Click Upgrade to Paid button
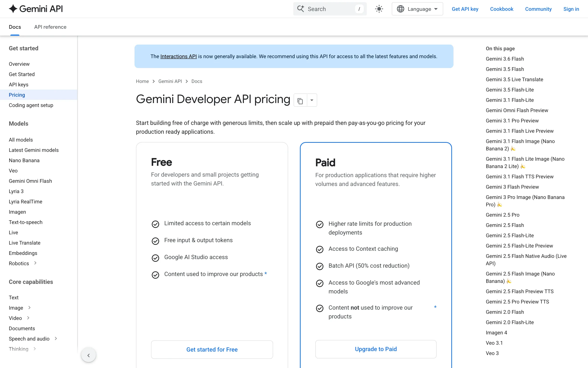The image size is (588, 368). (376, 349)
